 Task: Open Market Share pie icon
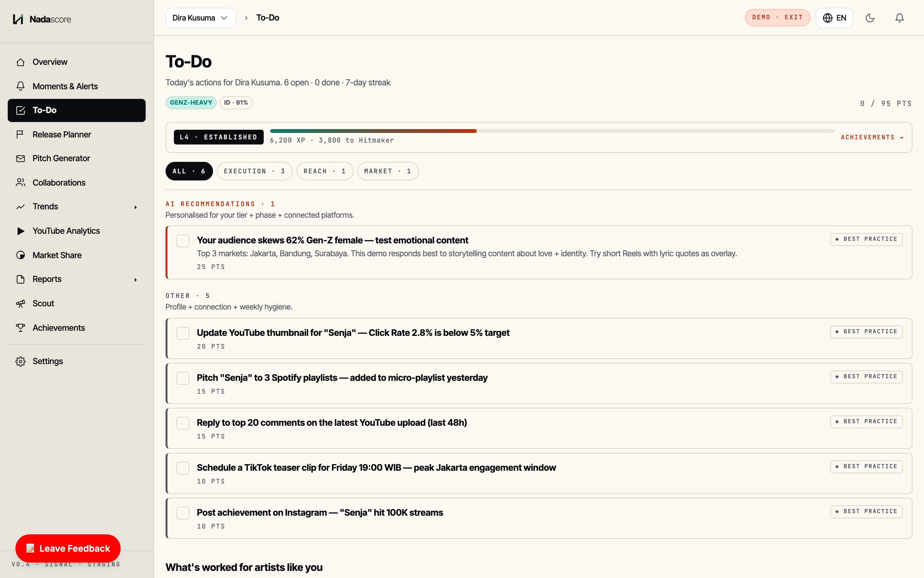[21, 255]
